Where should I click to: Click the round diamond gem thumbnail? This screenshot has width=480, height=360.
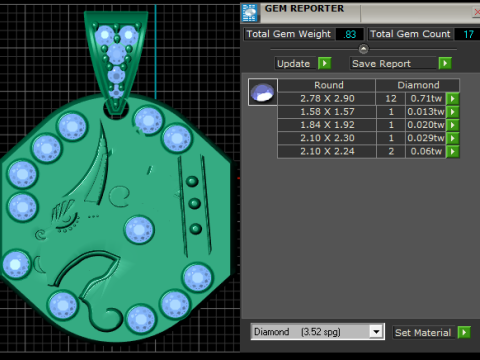click(x=263, y=92)
